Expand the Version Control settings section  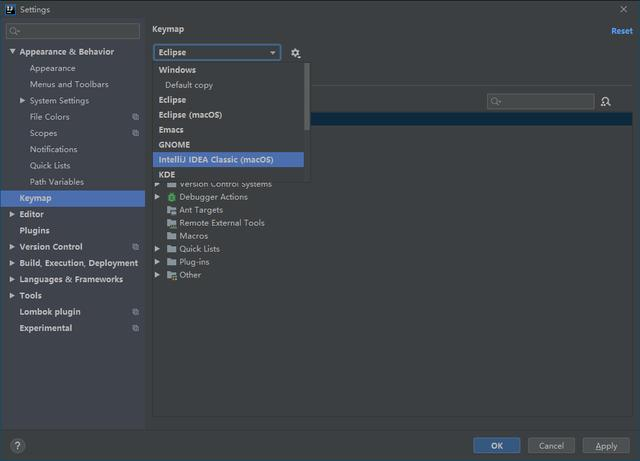coord(12,247)
